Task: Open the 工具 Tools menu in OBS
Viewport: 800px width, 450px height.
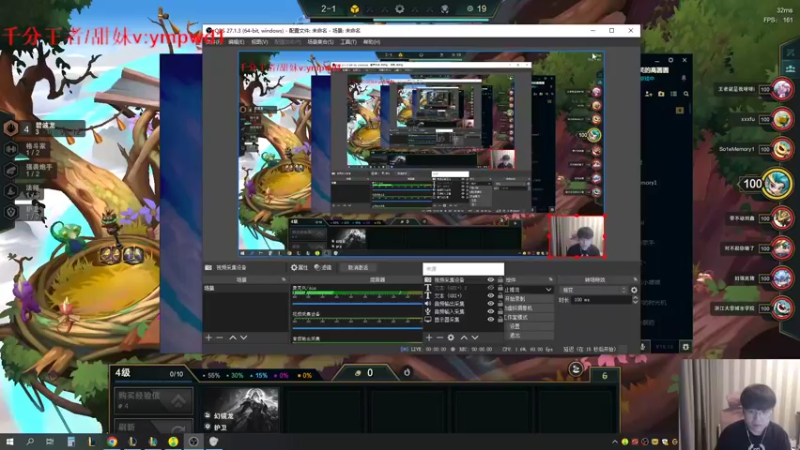Action: [x=348, y=42]
